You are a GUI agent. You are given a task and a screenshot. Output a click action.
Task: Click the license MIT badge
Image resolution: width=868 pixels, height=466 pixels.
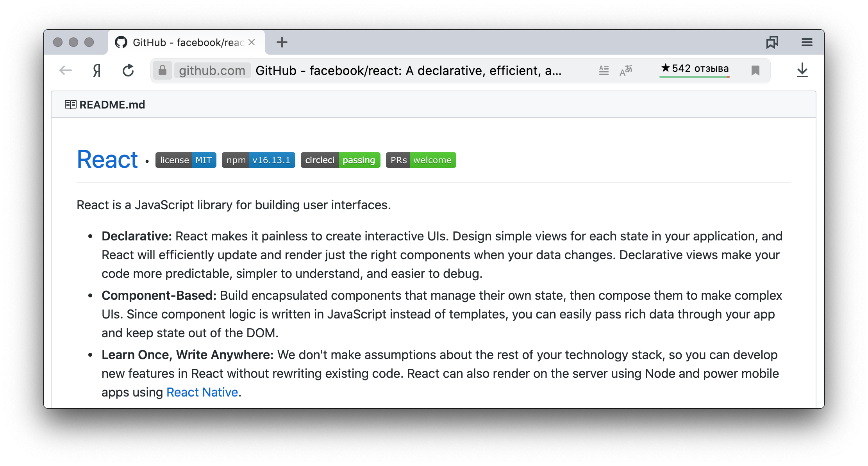click(186, 160)
